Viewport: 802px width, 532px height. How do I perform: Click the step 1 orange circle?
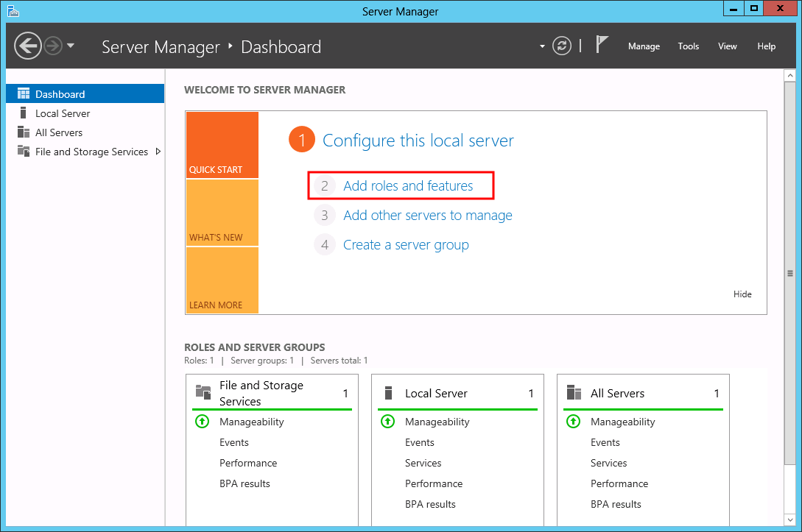click(302, 140)
